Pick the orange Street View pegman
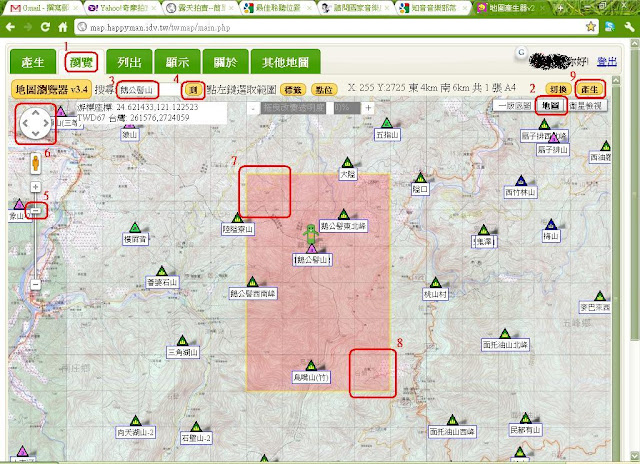 (x=36, y=163)
